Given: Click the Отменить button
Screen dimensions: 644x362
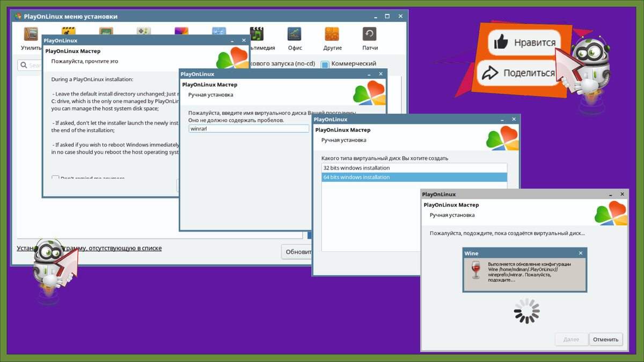Looking at the screenshot, I should click(x=606, y=339).
